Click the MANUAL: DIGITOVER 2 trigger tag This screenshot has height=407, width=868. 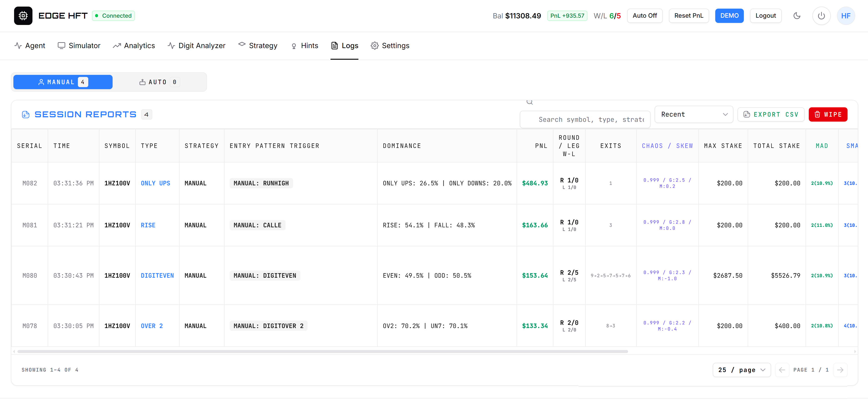[269, 326]
